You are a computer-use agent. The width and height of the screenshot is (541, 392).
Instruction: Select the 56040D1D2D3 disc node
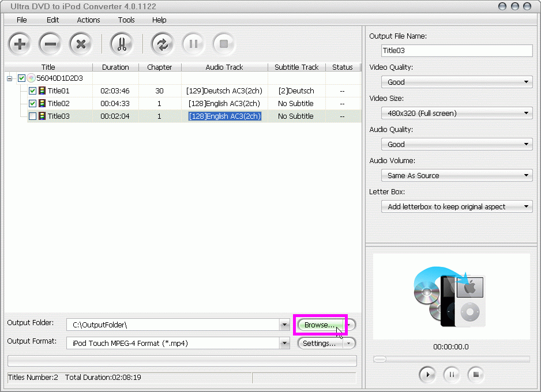tap(59, 78)
